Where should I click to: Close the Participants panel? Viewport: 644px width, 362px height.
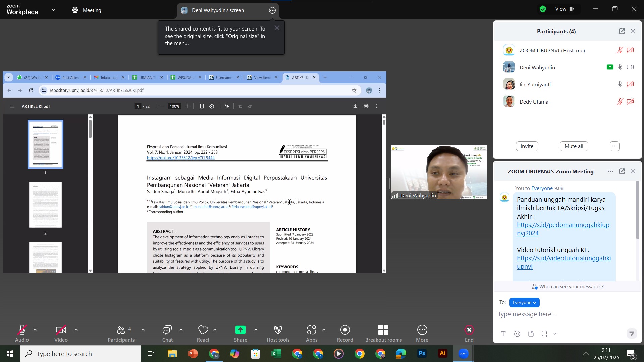(633, 31)
